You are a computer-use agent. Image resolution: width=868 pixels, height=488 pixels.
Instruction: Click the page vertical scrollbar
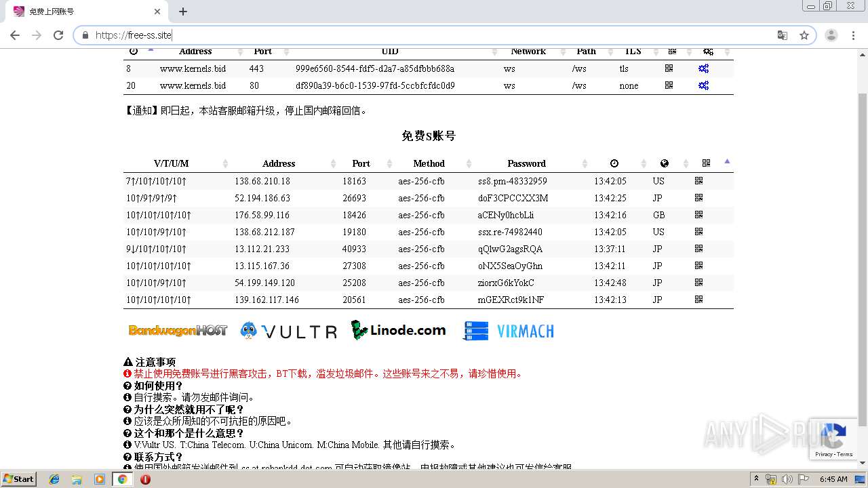tap(863, 260)
